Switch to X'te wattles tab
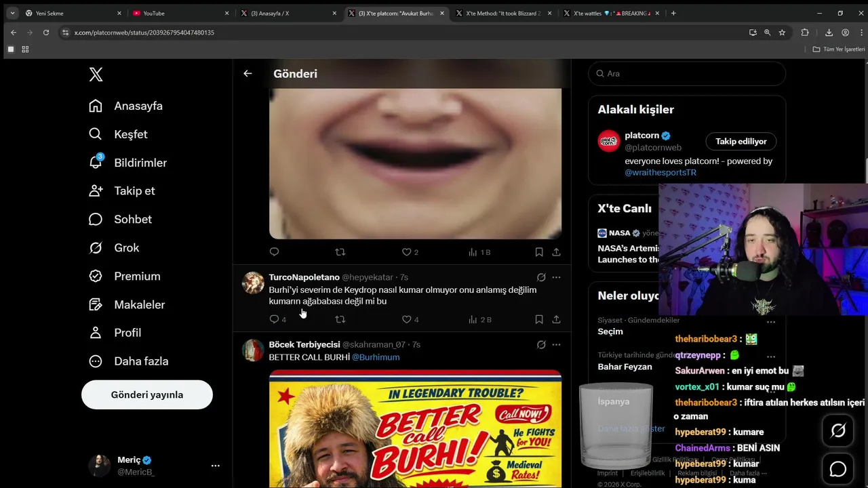The height and width of the screenshot is (488, 868). pyautogui.click(x=611, y=13)
